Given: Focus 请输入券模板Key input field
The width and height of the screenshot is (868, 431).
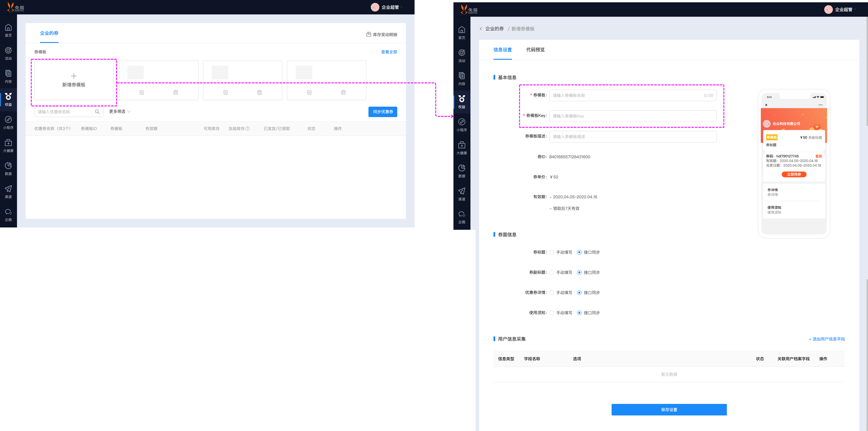Looking at the screenshot, I should 633,116.
